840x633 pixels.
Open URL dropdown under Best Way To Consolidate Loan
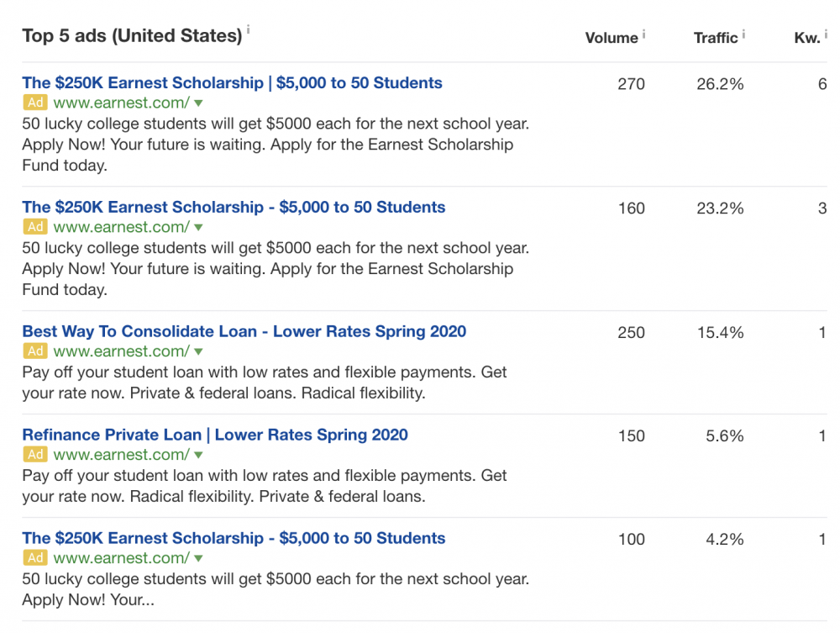click(198, 351)
